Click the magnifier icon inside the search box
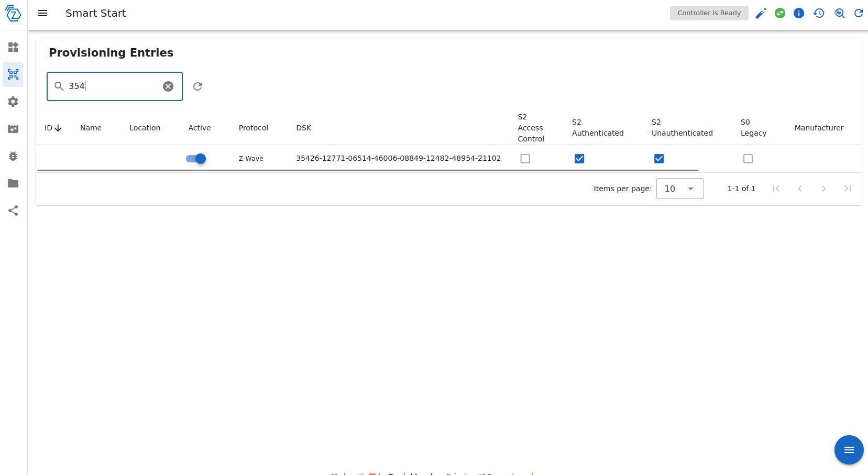Image resolution: width=868 pixels, height=475 pixels. [59, 86]
